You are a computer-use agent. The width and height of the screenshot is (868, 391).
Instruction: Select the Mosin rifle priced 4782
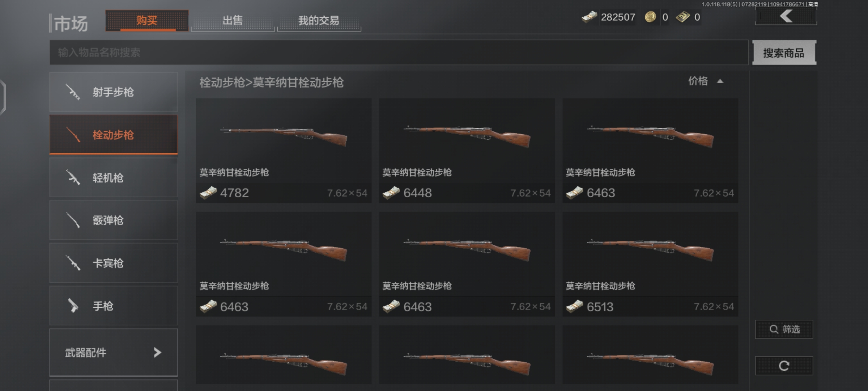[284, 151]
